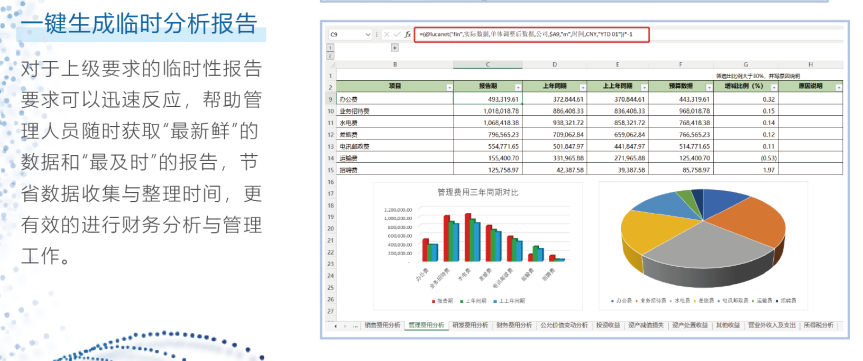Open filter dropdown for 原因说明 column
The image size is (863, 361).
(839, 87)
